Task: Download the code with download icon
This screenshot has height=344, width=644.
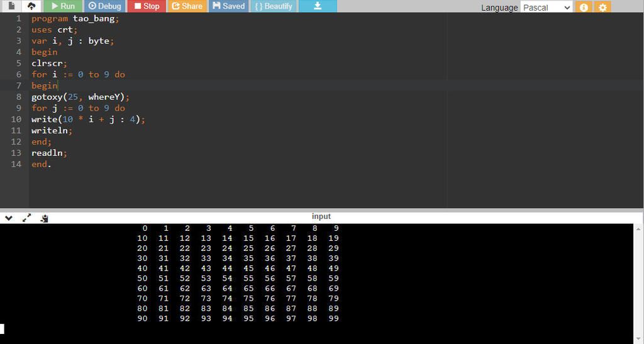Action: (x=318, y=6)
